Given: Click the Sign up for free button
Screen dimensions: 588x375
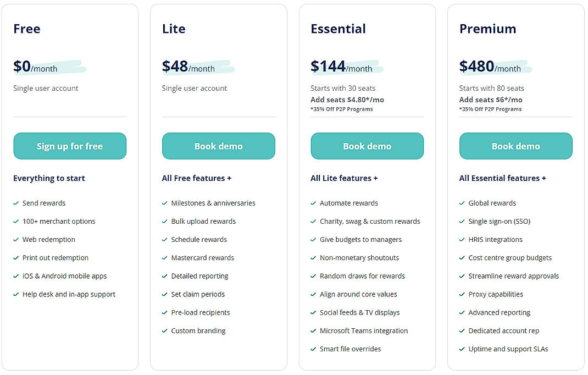Looking at the screenshot, I should click(70, 146).
